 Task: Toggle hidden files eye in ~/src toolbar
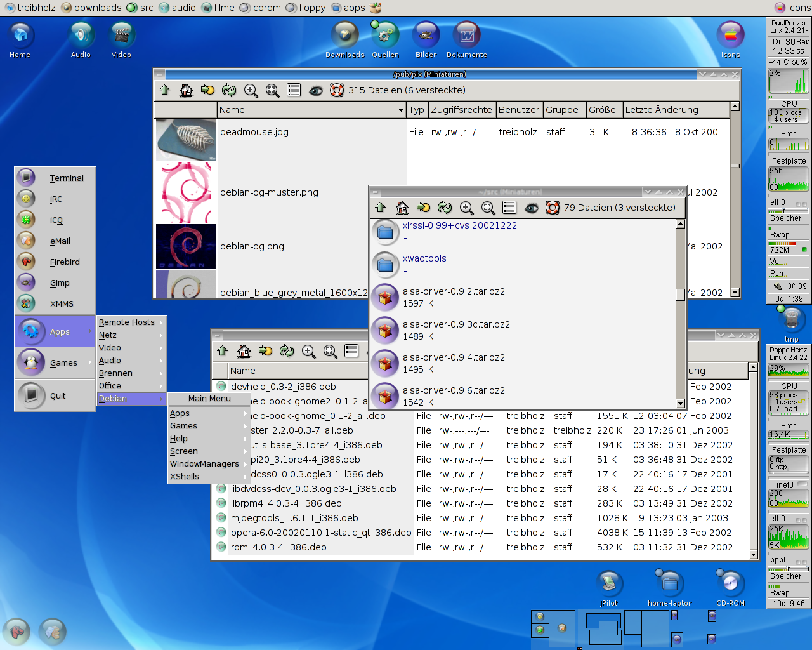pyautogui.click(x=532, y=208)
